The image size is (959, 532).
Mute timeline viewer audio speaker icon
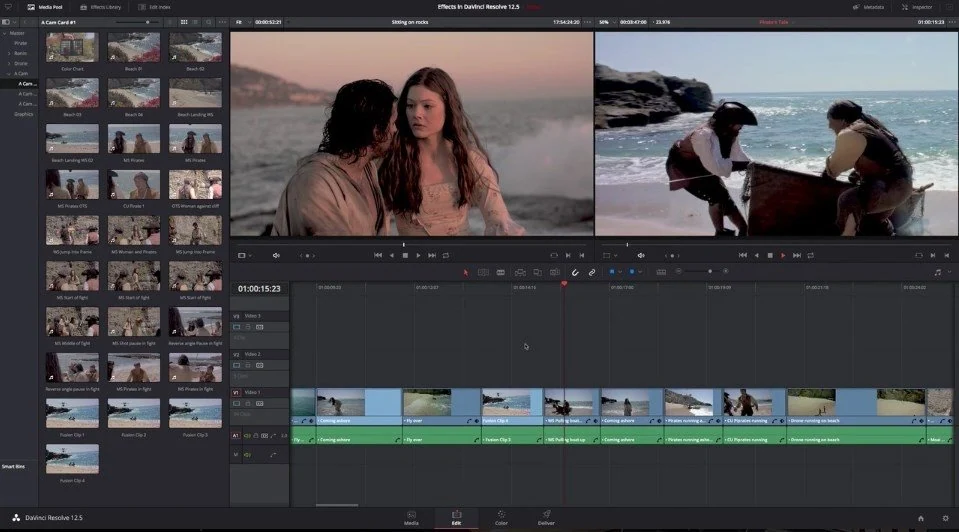[641, 256]
